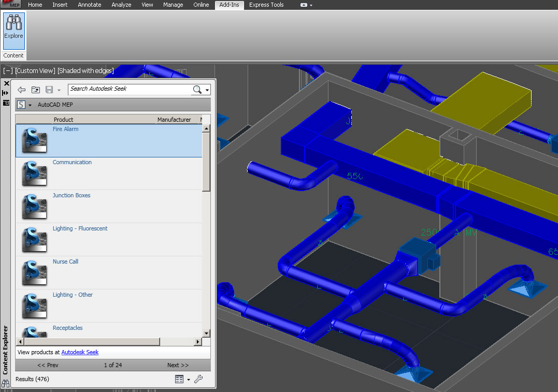Select the Fire Alarm thumbnail

tap(34, 140)
